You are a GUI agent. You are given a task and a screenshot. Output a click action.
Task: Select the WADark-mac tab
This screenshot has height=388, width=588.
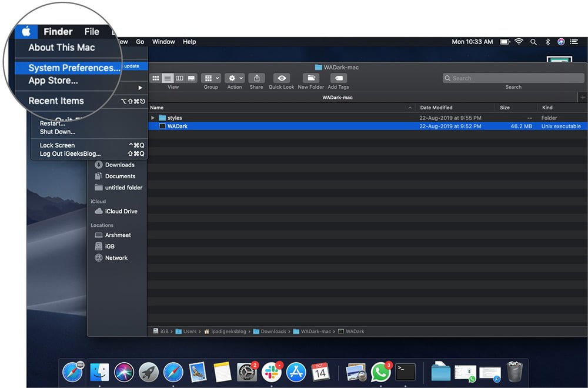337,98
